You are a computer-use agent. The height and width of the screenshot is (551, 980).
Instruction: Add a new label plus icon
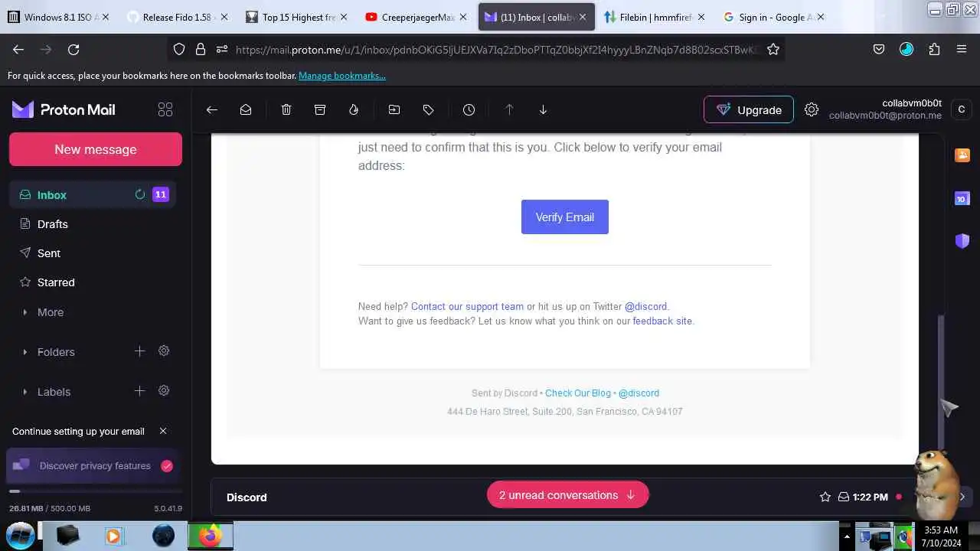139,391
